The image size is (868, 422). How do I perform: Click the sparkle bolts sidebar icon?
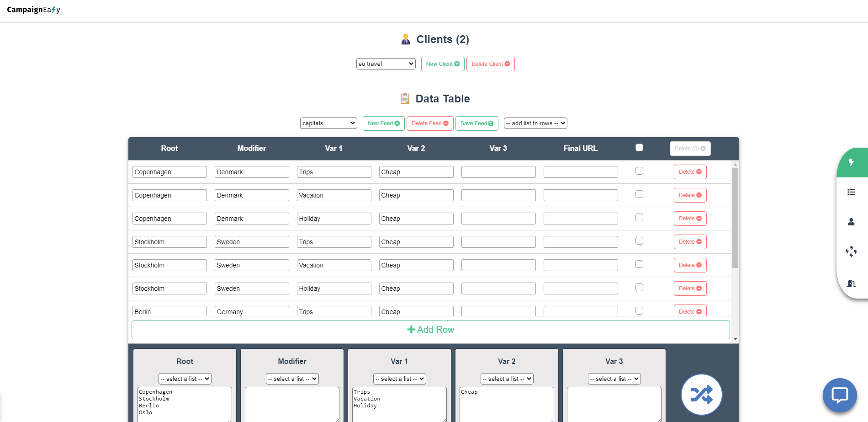(x=851, y=251)
